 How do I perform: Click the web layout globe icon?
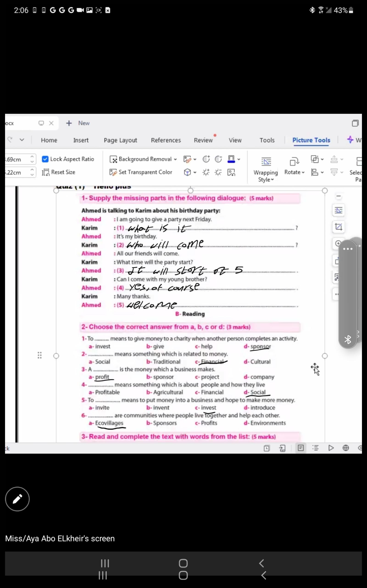pyautogui.click(x=346, y=448)
